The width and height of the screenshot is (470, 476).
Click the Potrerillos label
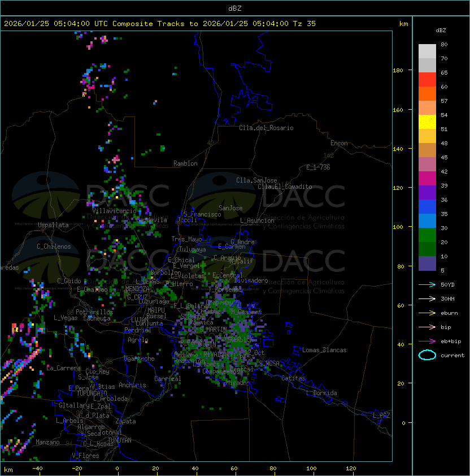[x=94, y=312]
